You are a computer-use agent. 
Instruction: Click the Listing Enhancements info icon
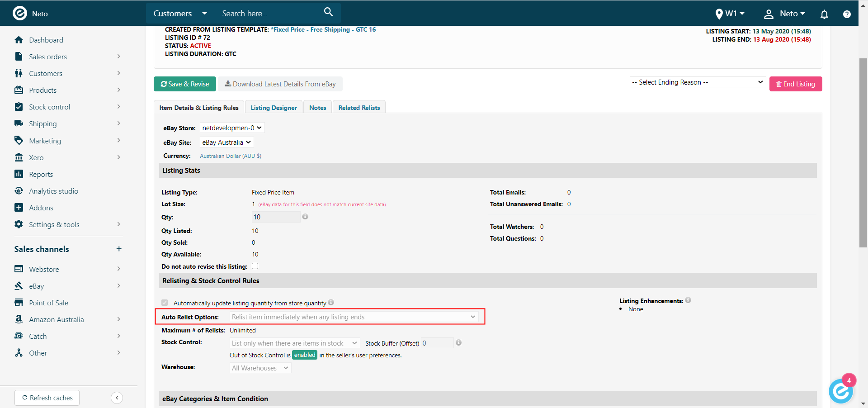tap(688, 300)
